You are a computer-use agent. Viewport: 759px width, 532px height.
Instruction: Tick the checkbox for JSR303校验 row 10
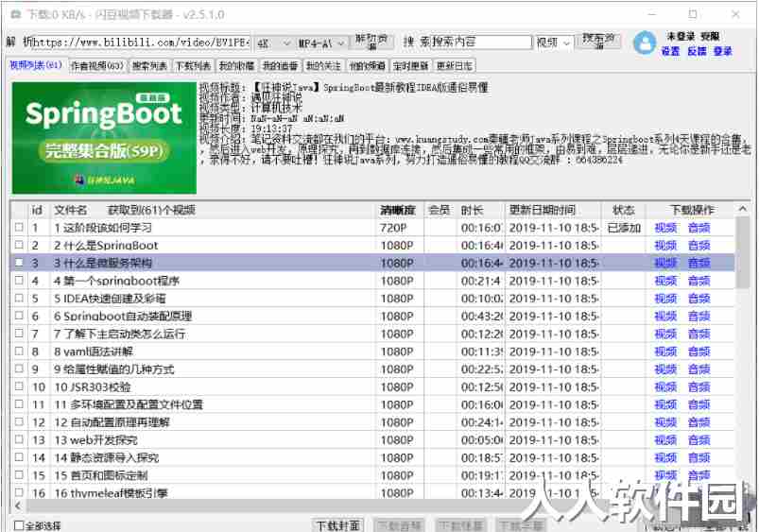pos(19,386)
